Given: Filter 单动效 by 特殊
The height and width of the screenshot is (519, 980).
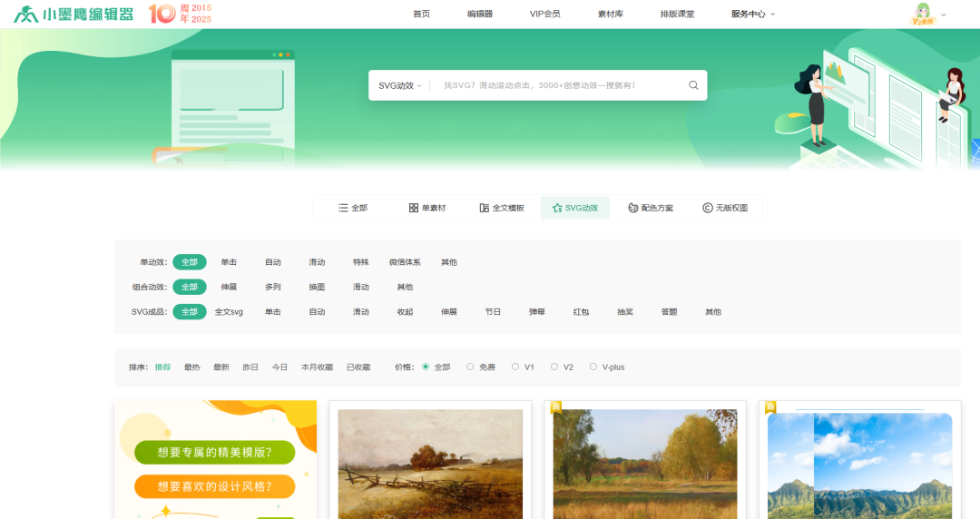Looking at the screenshot, I should pos(360,262).
